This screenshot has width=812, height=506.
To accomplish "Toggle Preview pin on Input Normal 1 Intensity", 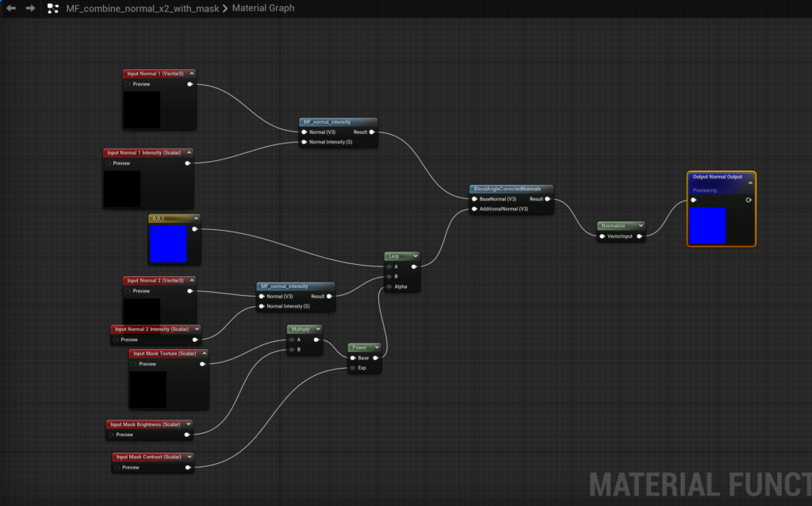I will pyautogui.click(x=108, y=163).
